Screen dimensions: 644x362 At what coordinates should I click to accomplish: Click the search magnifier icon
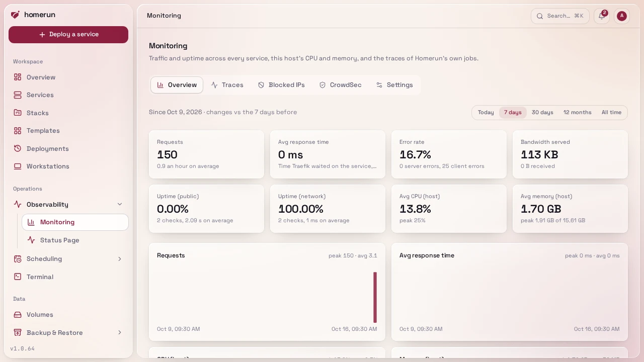point(540,16)
